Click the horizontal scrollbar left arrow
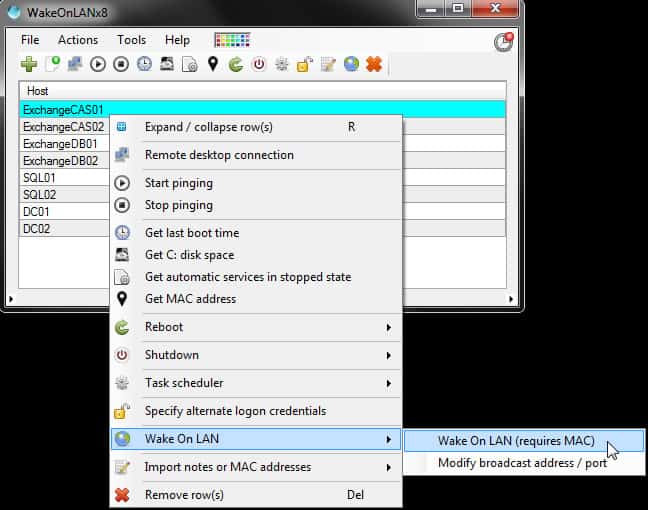Viewport: 648px width, 510px height. coord(11,299)
